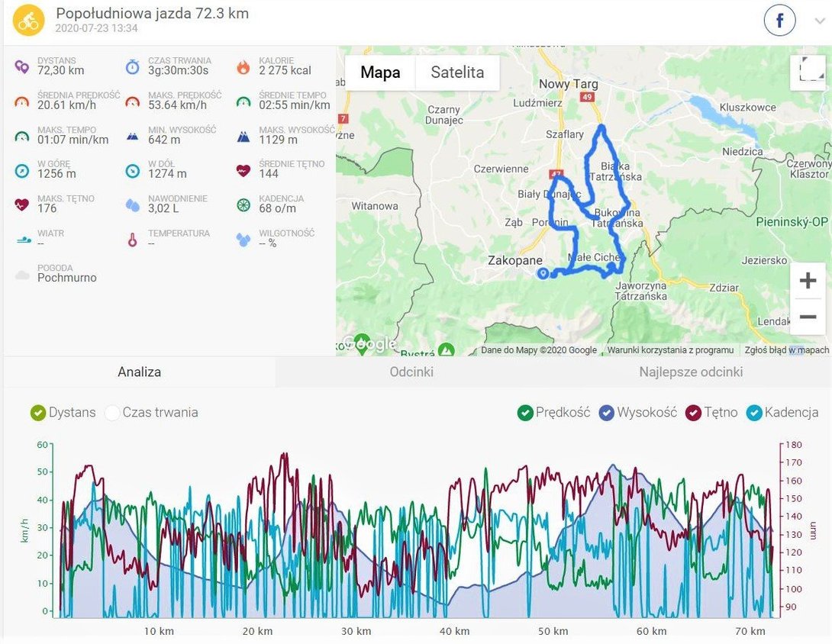Click the Maks. tętno heart icon
Screen dimensions: 832x644
point(22,204)
